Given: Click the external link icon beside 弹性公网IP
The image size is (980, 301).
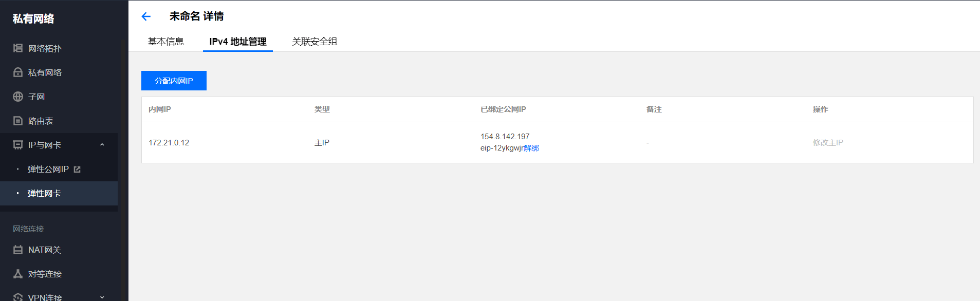Looking at the screenshot, I should (77, 169).
